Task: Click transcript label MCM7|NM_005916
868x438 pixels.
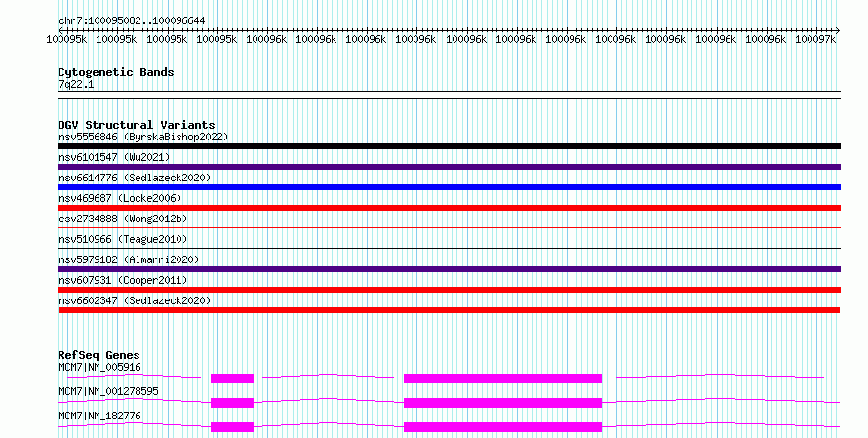Action: pyautogui.click(x=99, y=367)
